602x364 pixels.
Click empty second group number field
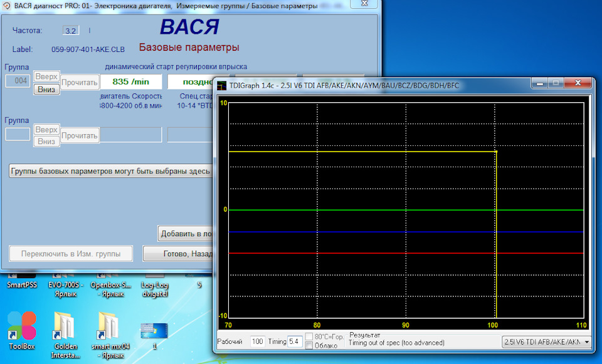tap(18, 134)
